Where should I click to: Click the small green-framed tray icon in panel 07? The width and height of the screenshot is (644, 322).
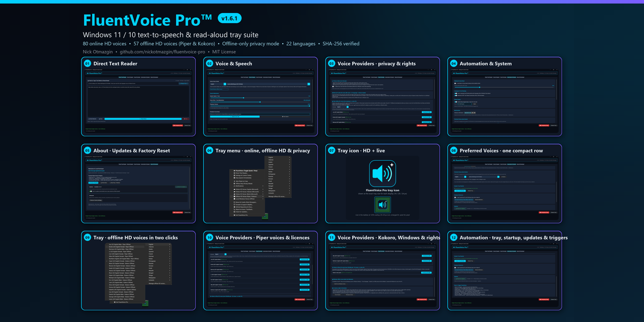(383, 205)
